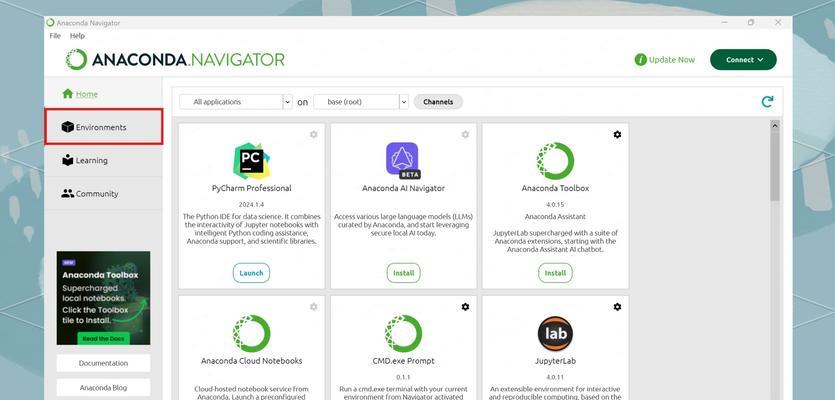Open the Learning sidebar tab
This screenshot has width=835, height=400.
tap(103, 160)
